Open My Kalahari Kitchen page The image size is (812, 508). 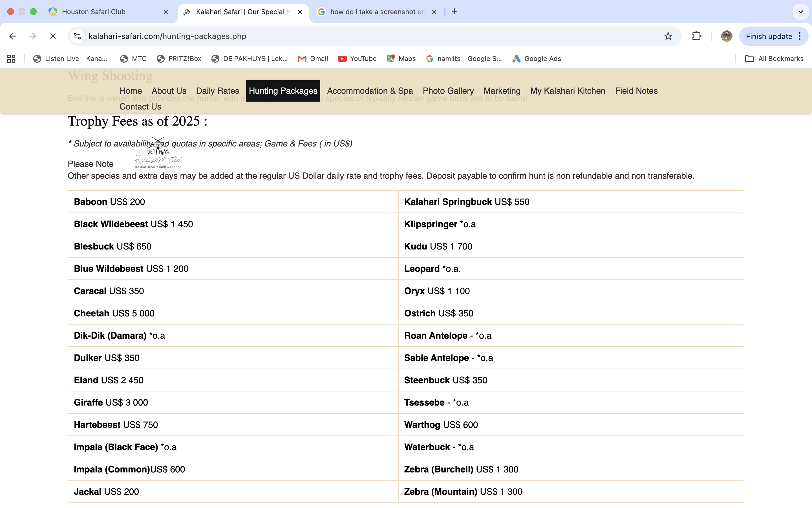pyautogui.click(x=568, y=91)
